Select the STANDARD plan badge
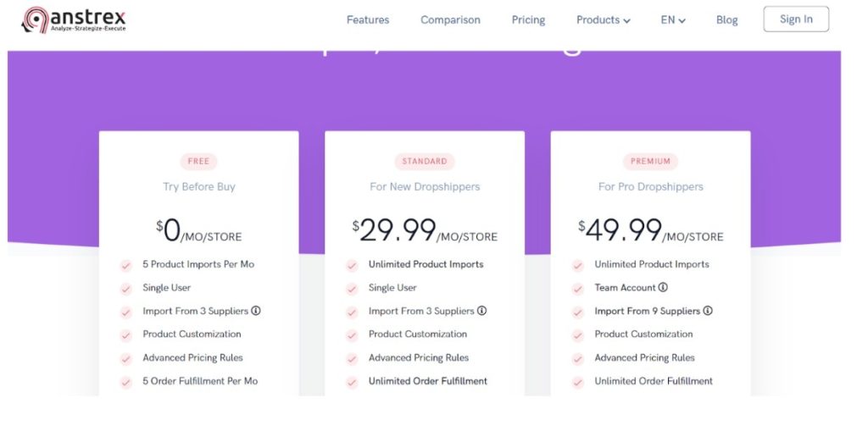This screenshot has height=431, width=868. click(425, 162)
